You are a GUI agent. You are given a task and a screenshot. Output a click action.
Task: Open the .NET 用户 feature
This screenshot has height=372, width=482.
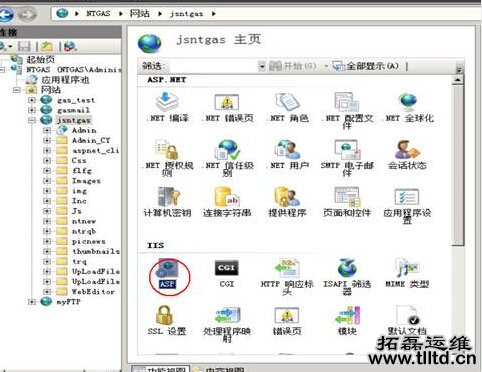[287, 155]
